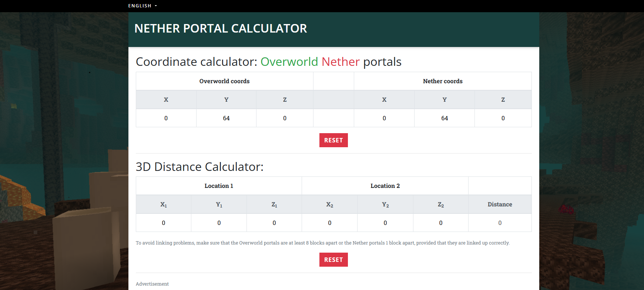The image size is (644, 290).
Task: Click the green Overworld heading word
Action: coord(289,61)
